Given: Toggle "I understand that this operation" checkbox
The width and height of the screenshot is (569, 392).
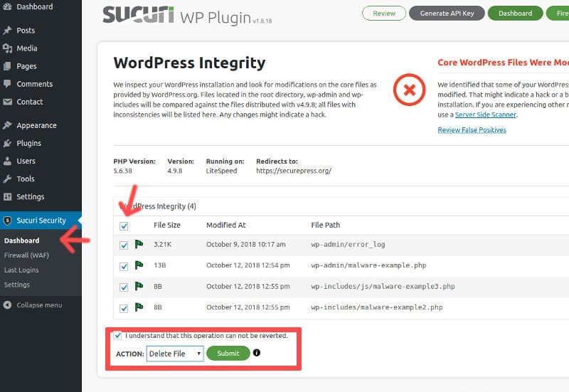Looking at the screenshot, I should click(117, 336).
